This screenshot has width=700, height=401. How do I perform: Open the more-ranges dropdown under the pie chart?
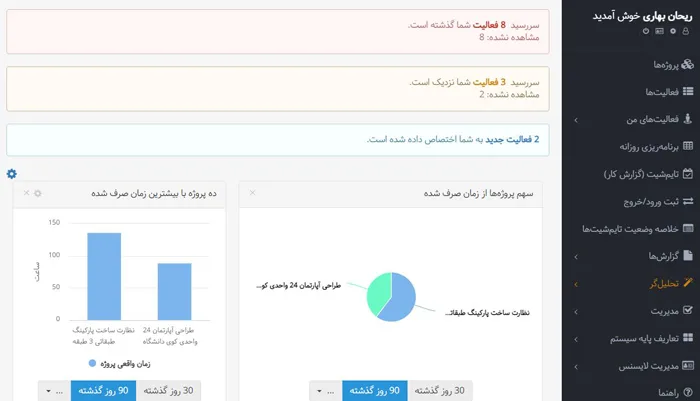[x=326, y=391]
